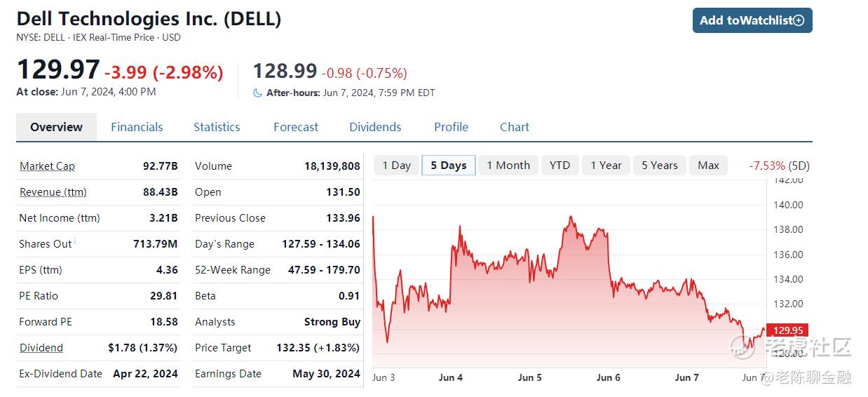This screenshot has width=868, height=397.
Task: Click the Jun 5 point on chart
Action: (x=530, y=377)
